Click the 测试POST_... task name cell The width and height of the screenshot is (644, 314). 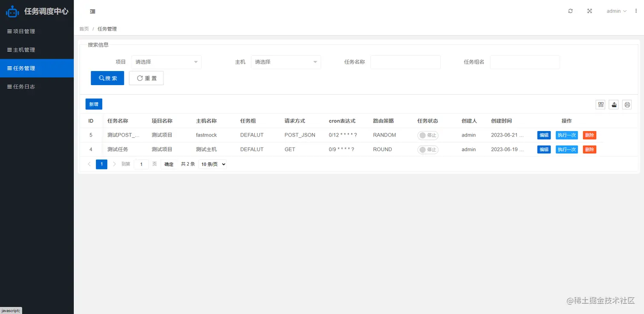coord(124,135)
